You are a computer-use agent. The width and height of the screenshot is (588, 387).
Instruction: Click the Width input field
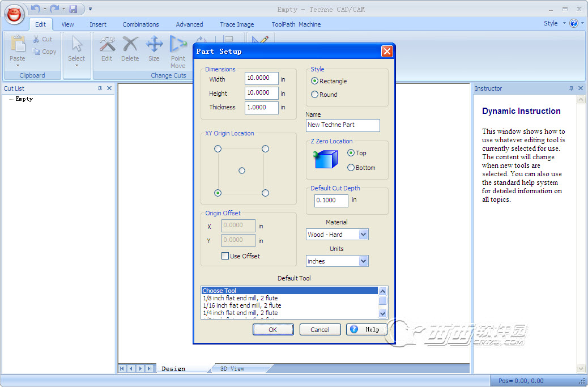pyautogui.click(x=261, y=79)
